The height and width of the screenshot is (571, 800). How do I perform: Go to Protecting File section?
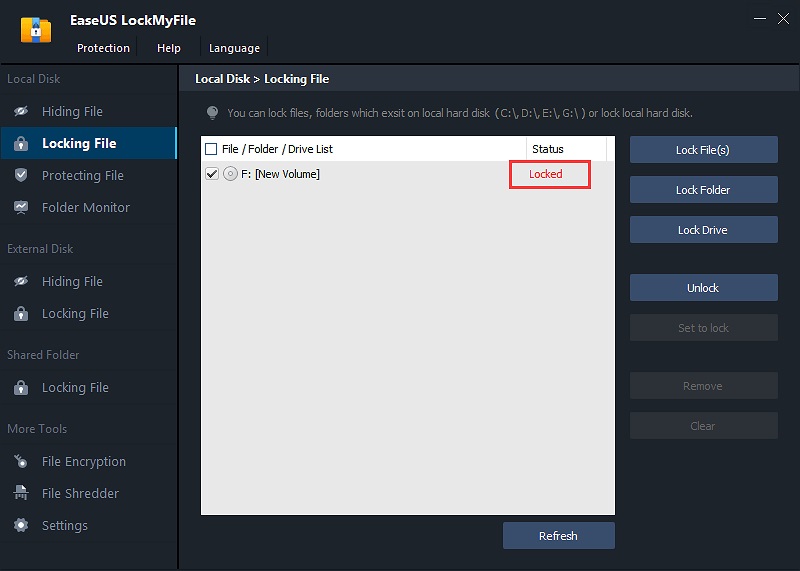89,175
